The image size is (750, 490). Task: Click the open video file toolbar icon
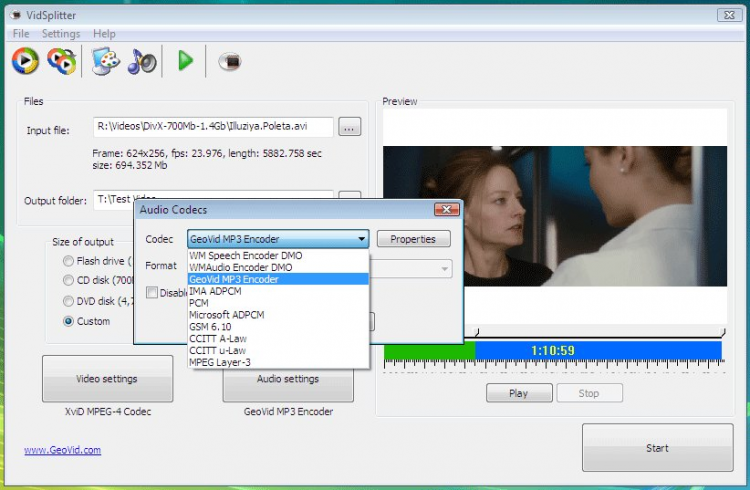coord(25,61)
